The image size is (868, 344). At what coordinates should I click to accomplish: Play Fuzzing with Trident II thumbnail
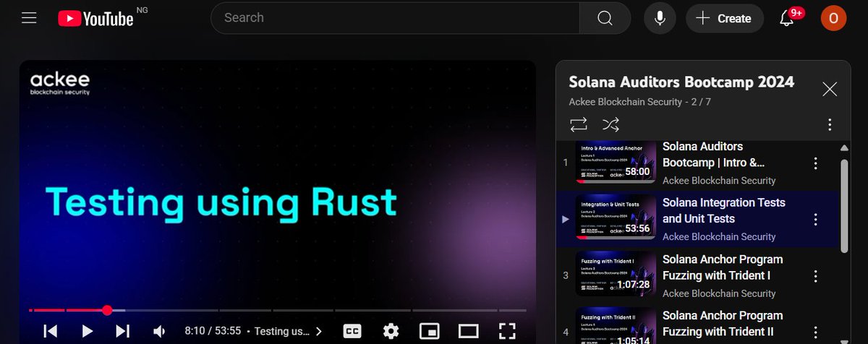616,327
